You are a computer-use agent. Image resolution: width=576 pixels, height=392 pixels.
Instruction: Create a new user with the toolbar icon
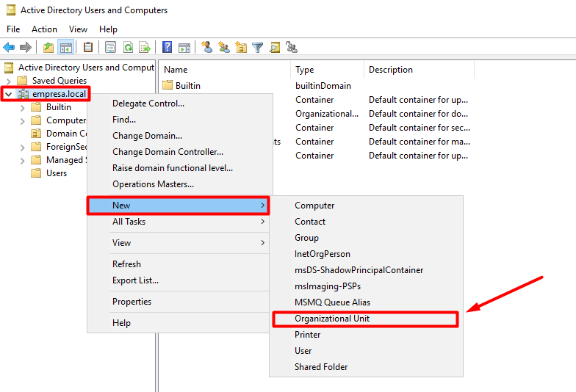coord(207,47)
